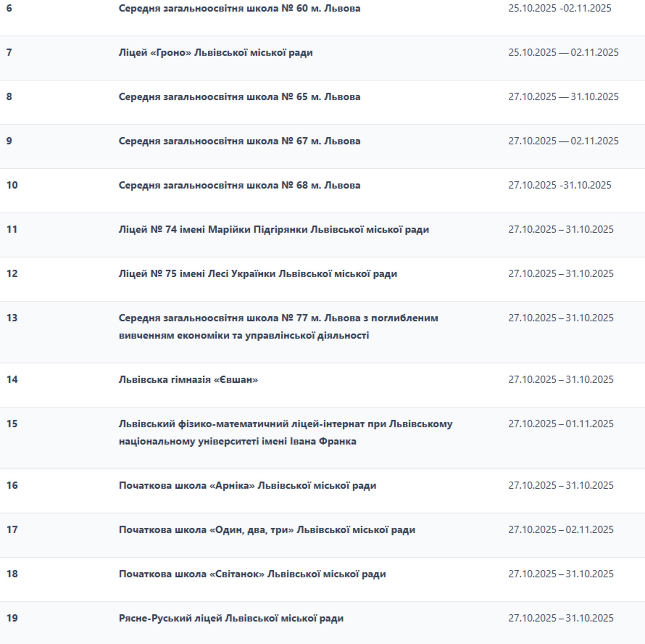Select the Рясне-Руський ліцей entry
Screen dimensions: 645x644
pos(231,618)
